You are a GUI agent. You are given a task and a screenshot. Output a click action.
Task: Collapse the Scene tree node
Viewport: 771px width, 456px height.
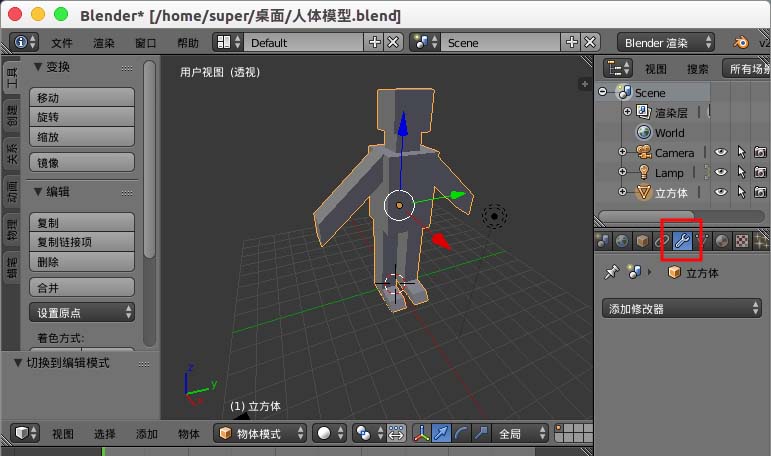pyautogui.click(x=602, y=91)
